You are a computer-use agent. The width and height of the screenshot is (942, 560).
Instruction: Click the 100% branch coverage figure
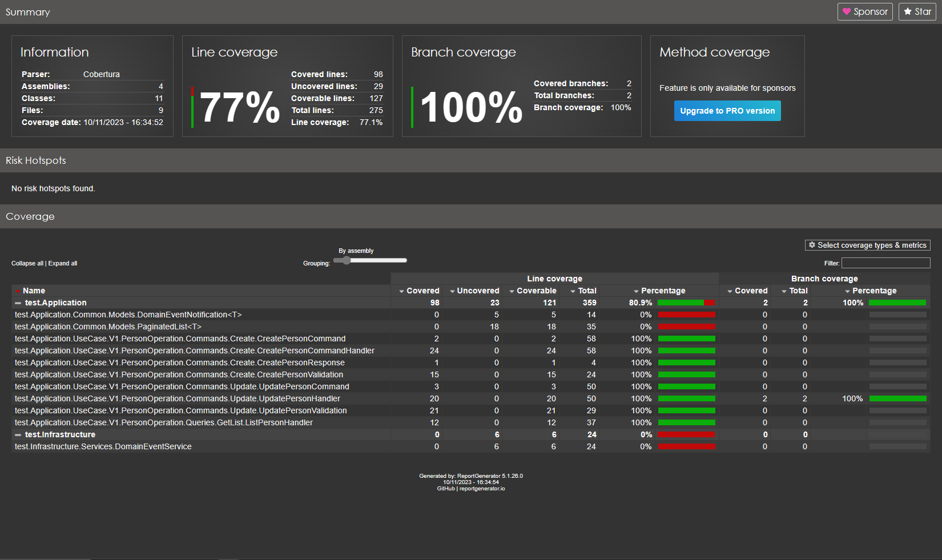point(472,107)
